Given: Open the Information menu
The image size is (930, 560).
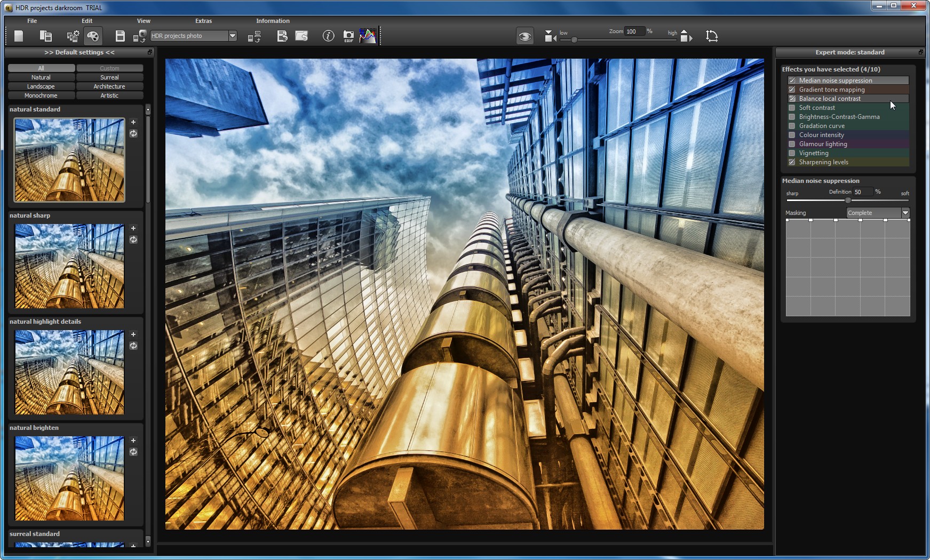Looking at the screenshot, I should coord(273,21).
